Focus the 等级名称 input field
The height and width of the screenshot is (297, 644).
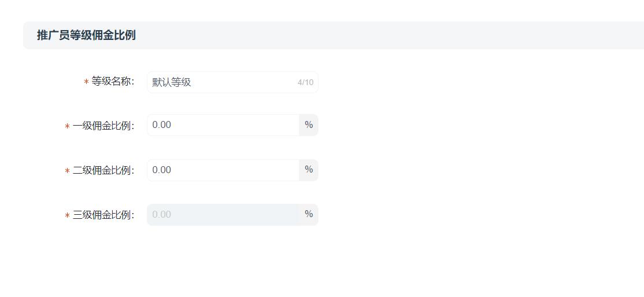click(232, 82)
